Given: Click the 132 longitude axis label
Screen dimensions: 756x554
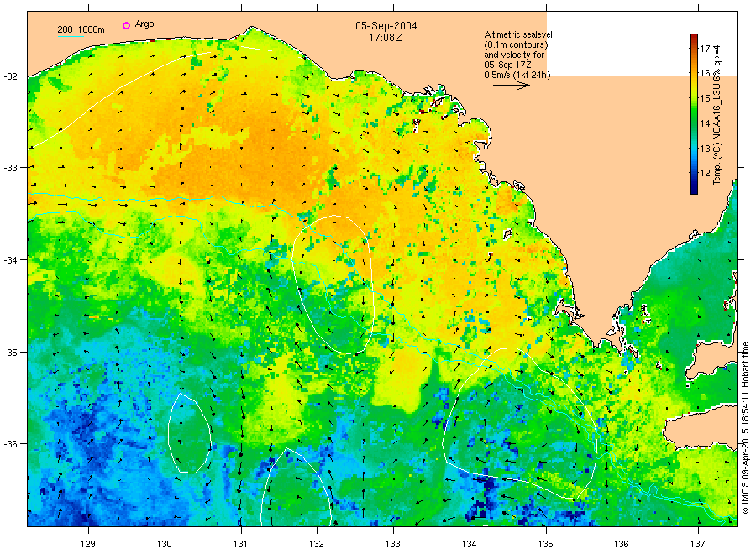Looking at the screenshot, I should 317,544.
